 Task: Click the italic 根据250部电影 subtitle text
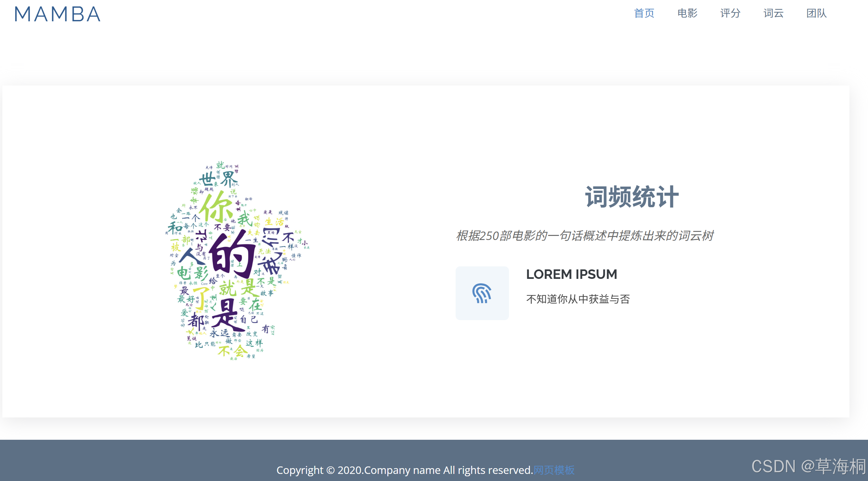pos(585,236)
